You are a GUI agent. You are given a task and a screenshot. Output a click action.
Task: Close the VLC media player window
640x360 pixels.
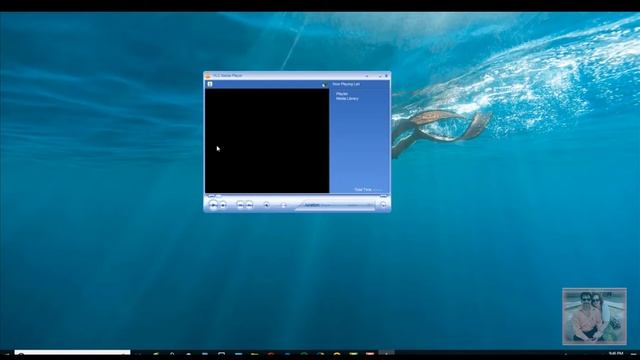click(x=387, y=76)
